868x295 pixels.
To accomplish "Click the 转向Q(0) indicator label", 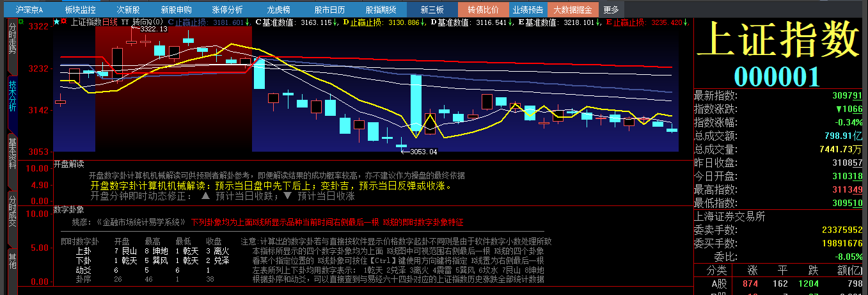I will pyautogui.click(x=148, y=22).
